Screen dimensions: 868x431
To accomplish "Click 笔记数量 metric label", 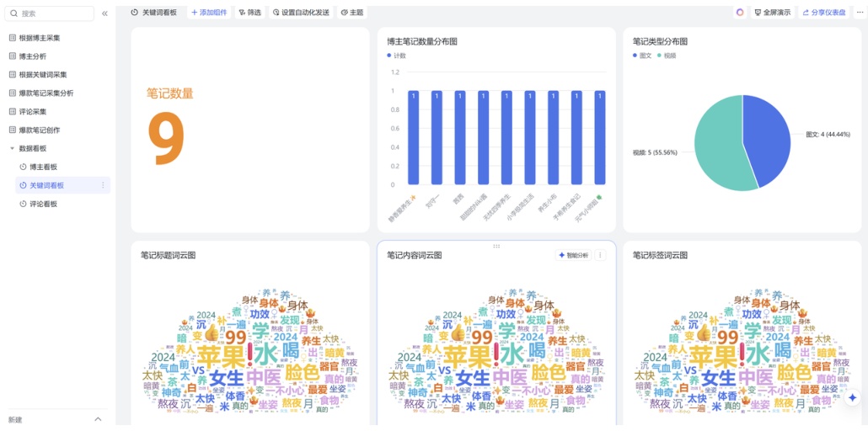I will pyautogui.click(x=170, y=93).
